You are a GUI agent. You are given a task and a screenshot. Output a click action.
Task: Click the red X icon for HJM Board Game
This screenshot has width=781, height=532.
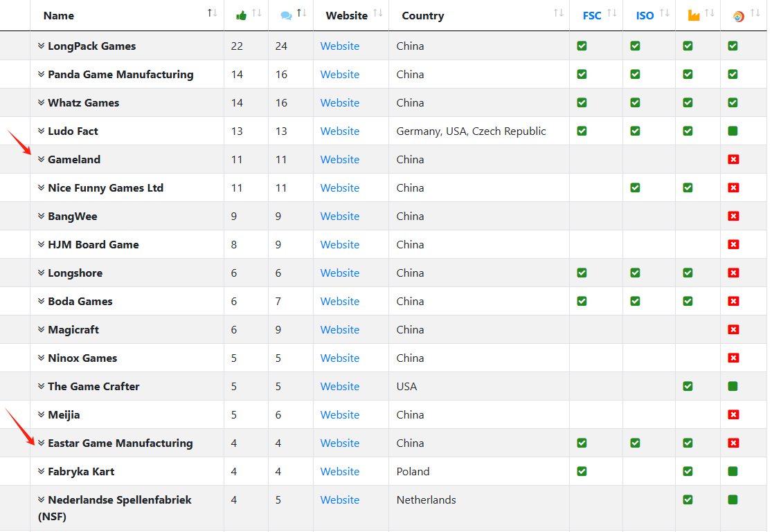click(733, 244)
